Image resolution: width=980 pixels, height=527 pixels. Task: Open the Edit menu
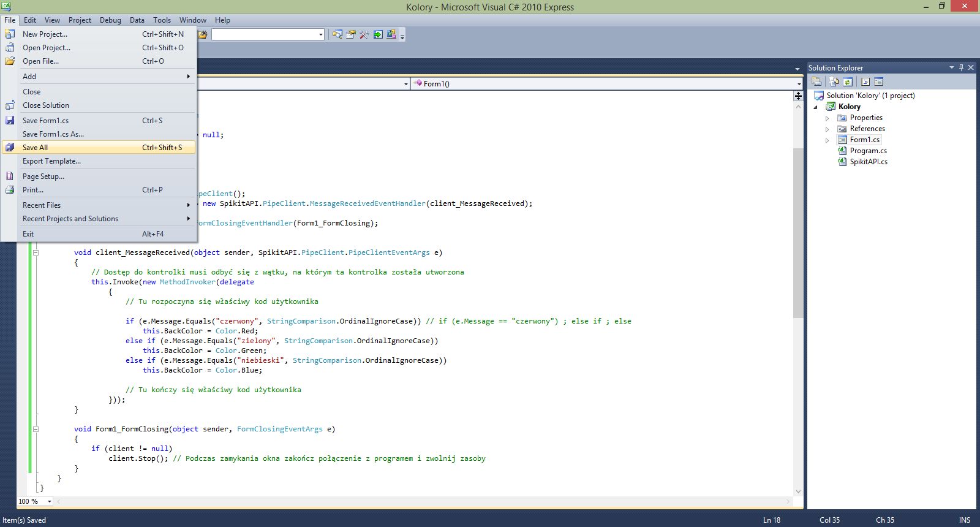tap(30, 20)
